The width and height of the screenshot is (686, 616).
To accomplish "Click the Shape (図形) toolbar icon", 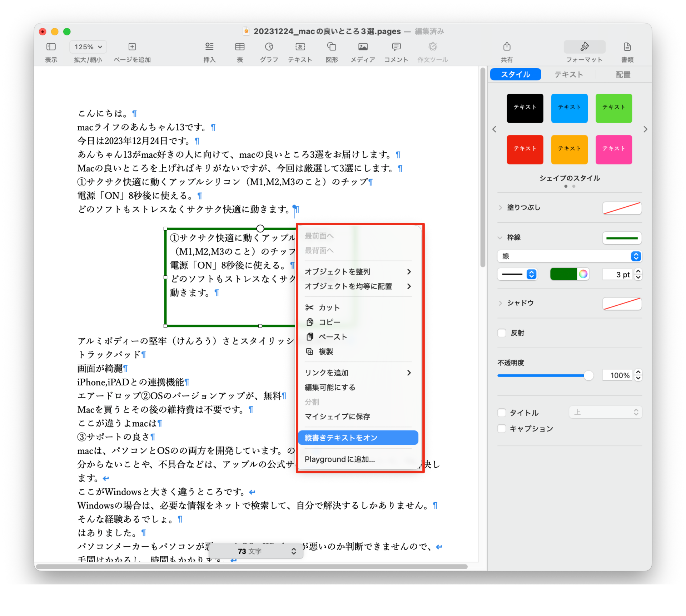I will coord(332,47).
